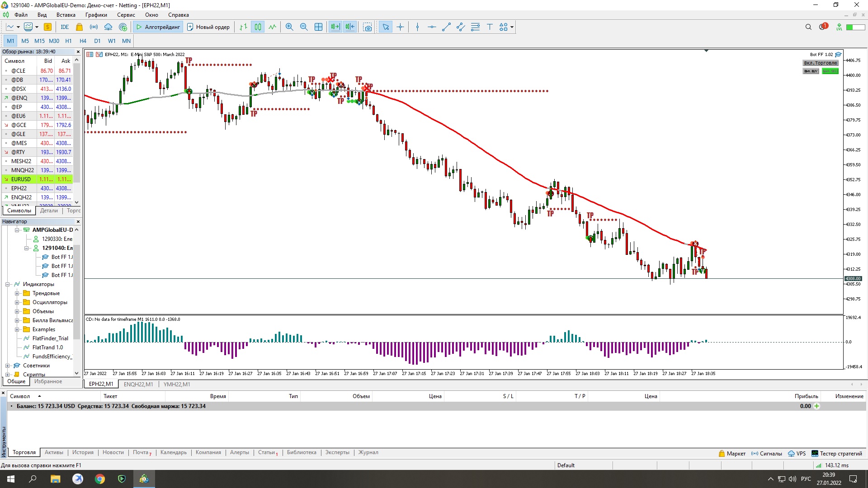Image resolution: width=868 pixels, height=488 pixels.
Task: Click the tile windows grid icon
Action: point(318,27)
